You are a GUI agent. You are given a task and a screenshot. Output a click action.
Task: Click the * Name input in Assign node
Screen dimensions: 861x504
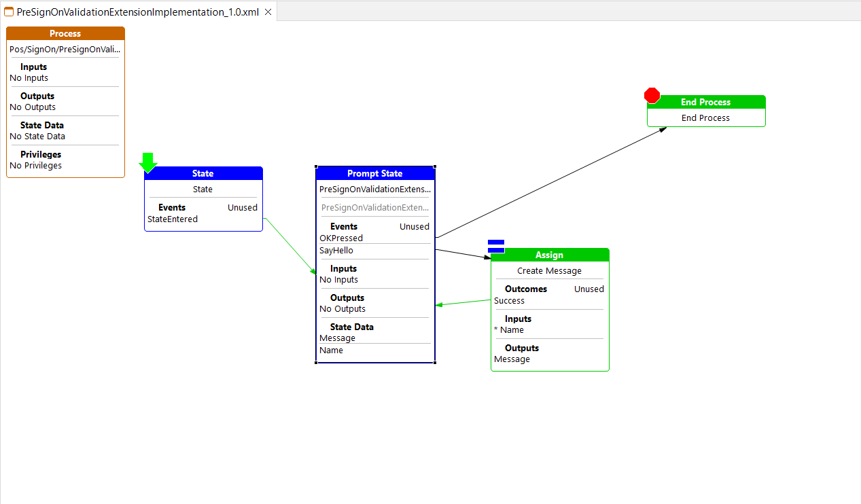[509, 330]
